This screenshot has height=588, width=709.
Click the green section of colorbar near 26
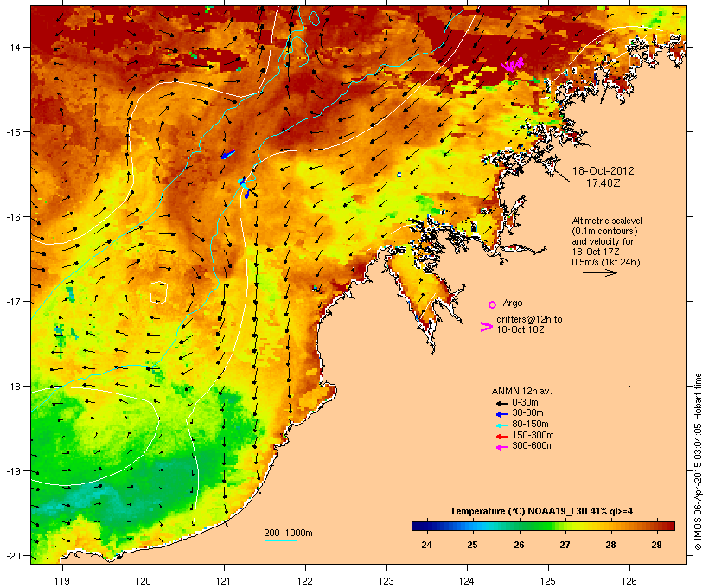click(x=520, y=526)
